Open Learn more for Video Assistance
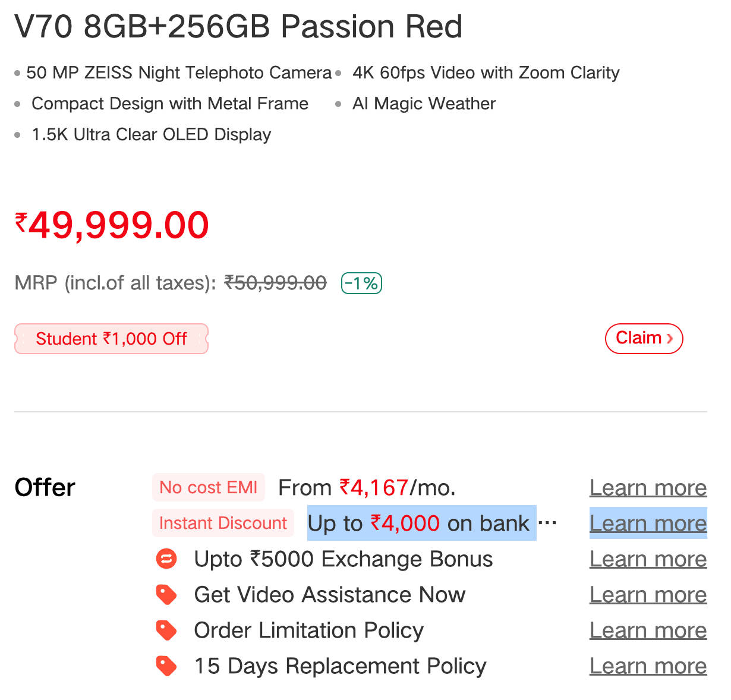The width and height of the screenshot is (731, 700). [648, 595]
